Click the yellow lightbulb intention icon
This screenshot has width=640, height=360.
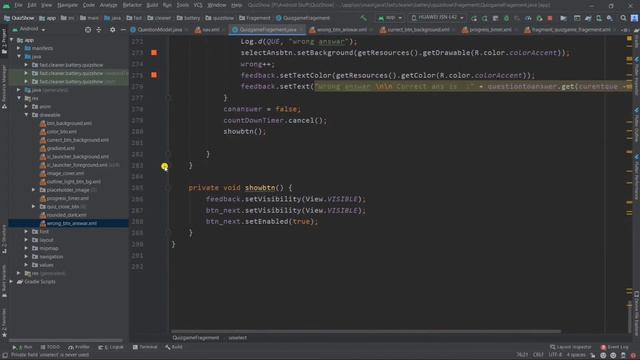pyautogui.click(x=164, y=166)
